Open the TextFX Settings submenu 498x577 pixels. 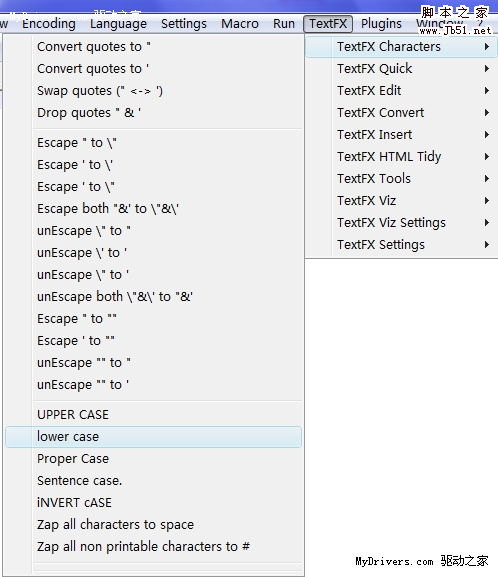point(401,245)
